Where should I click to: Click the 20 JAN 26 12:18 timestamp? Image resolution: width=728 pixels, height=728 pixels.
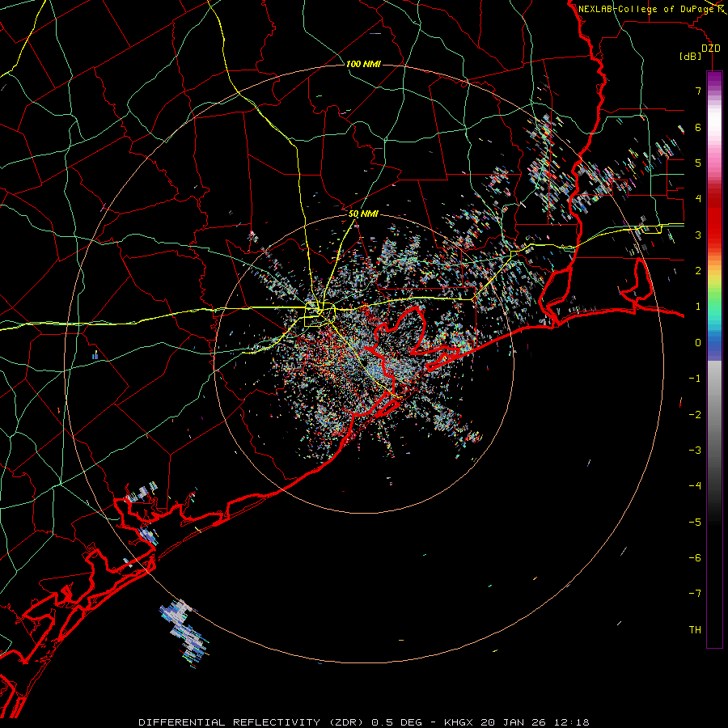click(535, 722)
